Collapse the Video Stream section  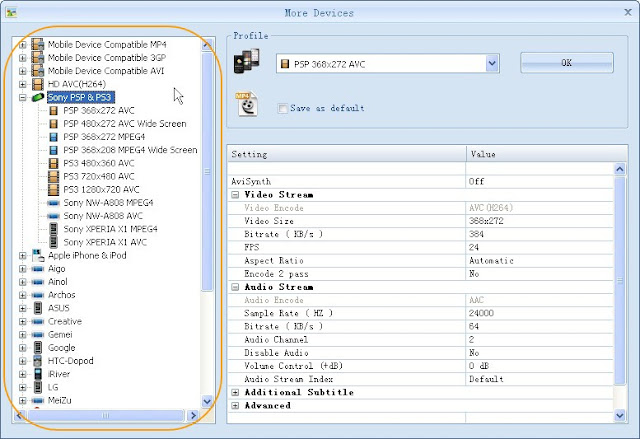pyautogui.click(x=235, y=195)
